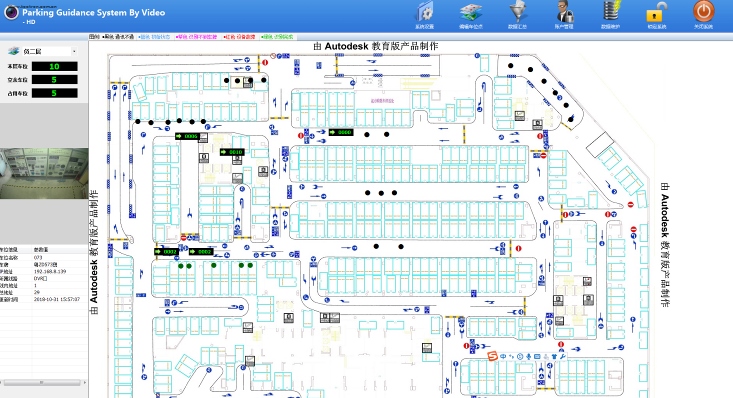
Task: Open account management (man with lock) icon
Action: (x=564, y=13)
